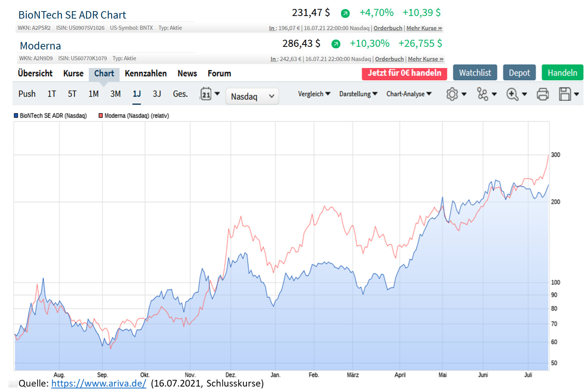Open the chart settings gear icon

point(452,94)
